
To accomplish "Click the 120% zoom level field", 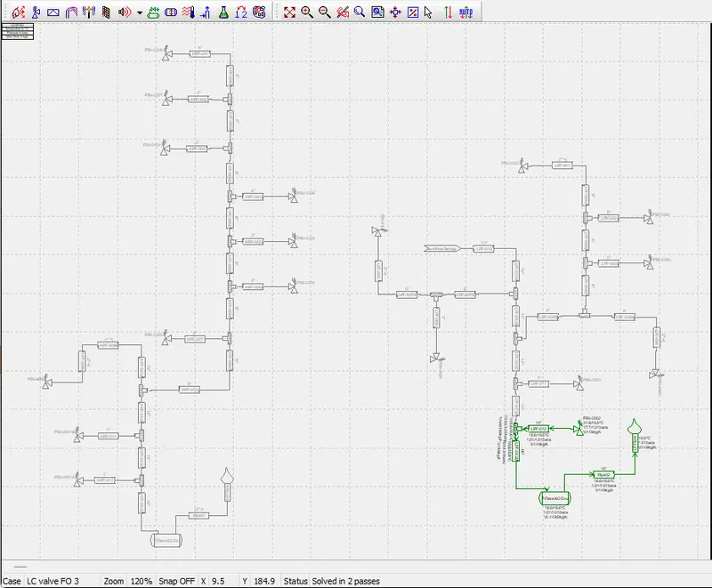I will (142, 581).
